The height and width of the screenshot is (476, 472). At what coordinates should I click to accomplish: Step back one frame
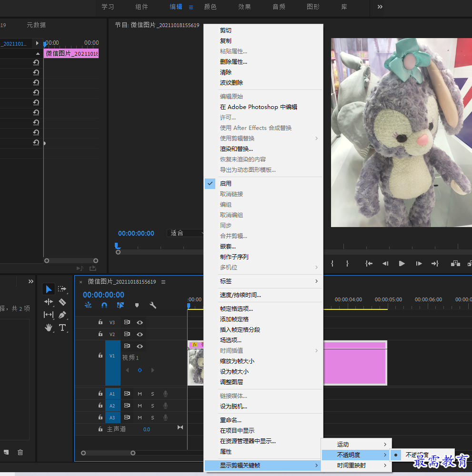[385, 264]
